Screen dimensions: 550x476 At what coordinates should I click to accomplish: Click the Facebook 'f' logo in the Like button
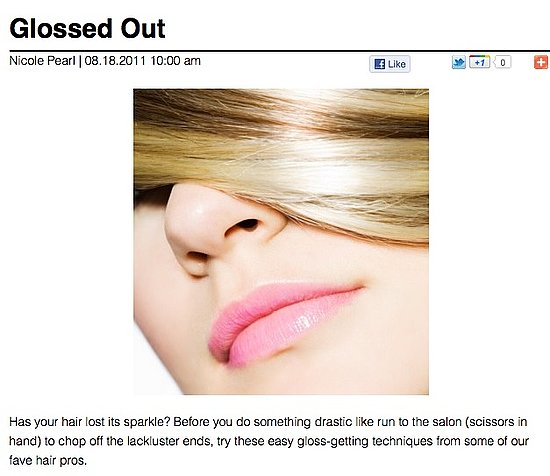tap(380, 64)
